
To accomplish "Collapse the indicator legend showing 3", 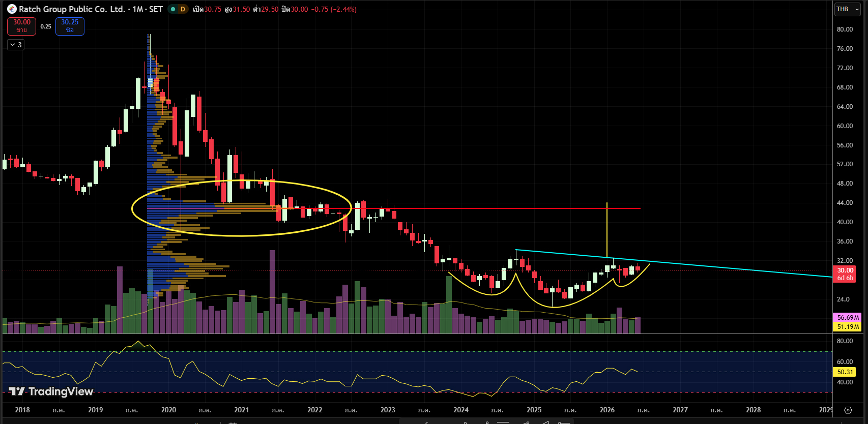I will coord(16,45).
